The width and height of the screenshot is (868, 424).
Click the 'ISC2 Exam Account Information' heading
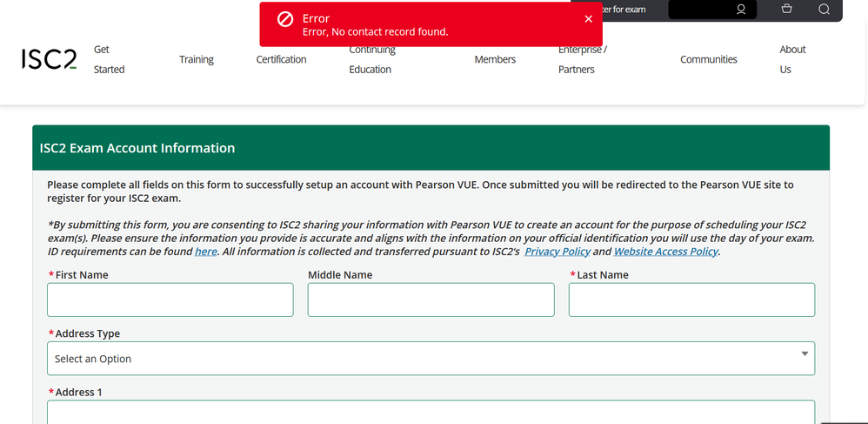tap(137, 148)
